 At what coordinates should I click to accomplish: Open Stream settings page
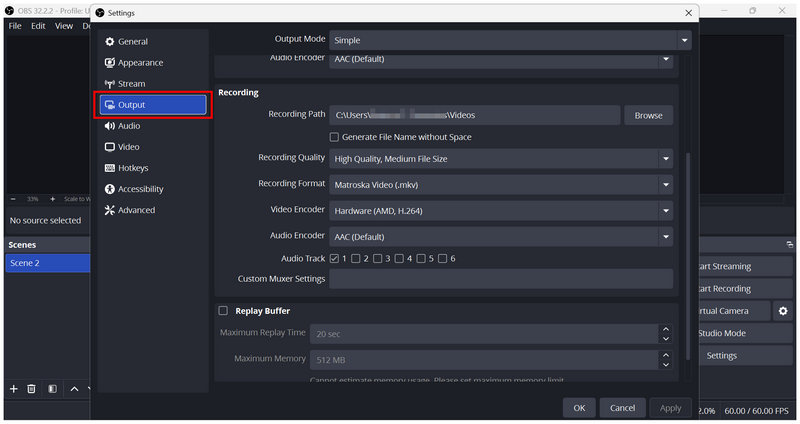[x=153, y=84]
